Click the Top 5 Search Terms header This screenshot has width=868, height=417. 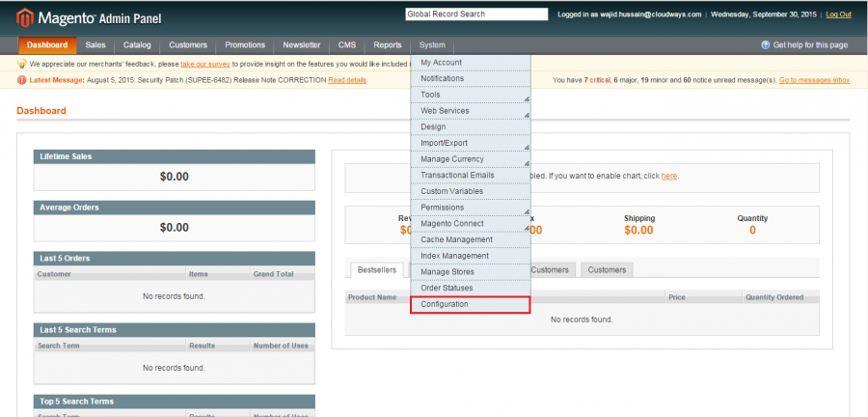click(175, 402)
